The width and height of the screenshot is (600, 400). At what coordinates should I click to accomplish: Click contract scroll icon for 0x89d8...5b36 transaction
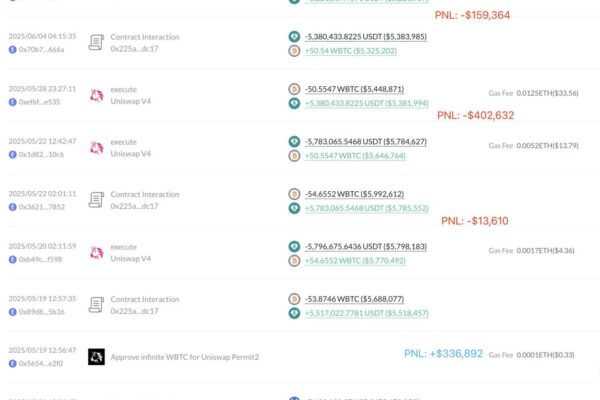pyautogui.click(x=96, y=305)
